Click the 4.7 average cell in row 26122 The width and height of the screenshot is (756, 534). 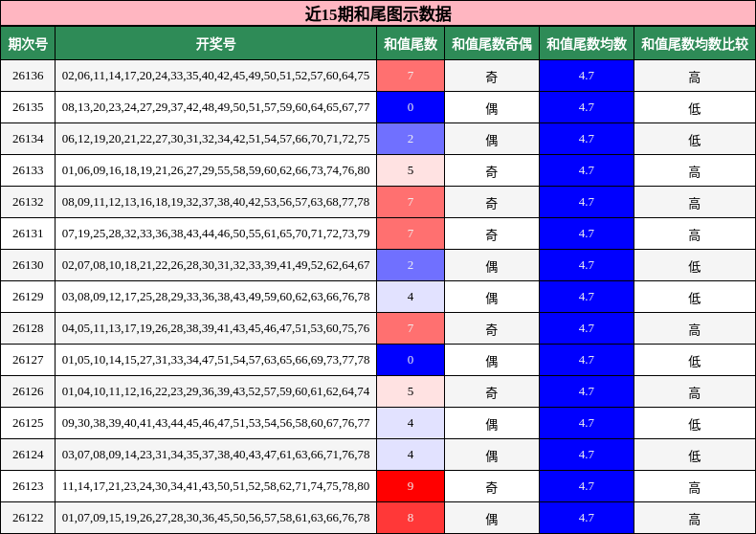click(587, 518)
